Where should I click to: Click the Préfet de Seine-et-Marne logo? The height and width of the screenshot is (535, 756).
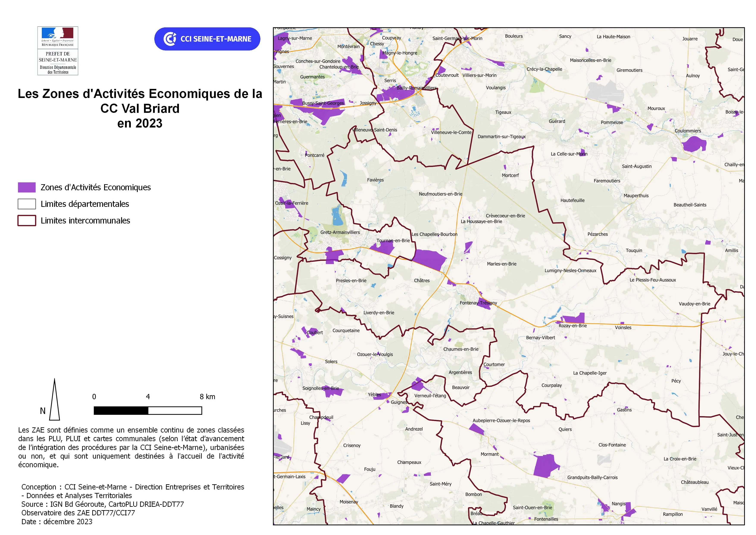(58, 51)
